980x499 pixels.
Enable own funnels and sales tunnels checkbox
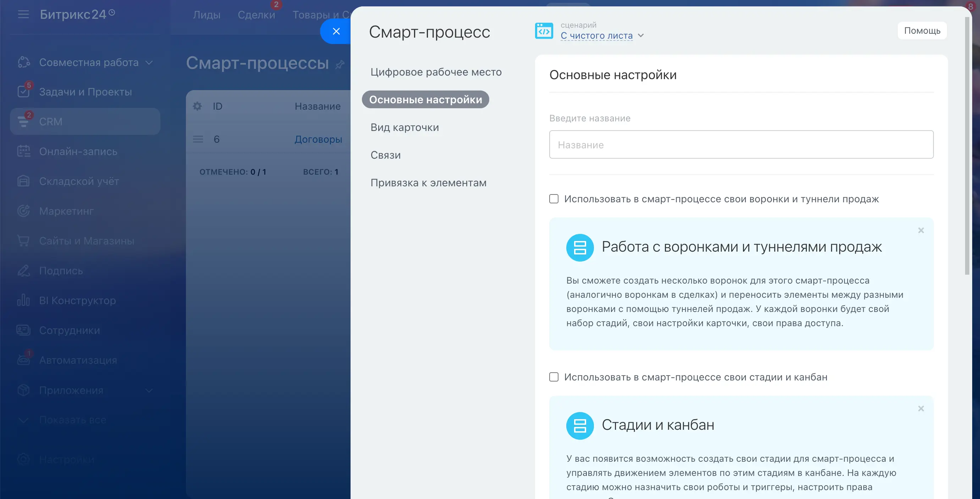(x=554, y=199)
